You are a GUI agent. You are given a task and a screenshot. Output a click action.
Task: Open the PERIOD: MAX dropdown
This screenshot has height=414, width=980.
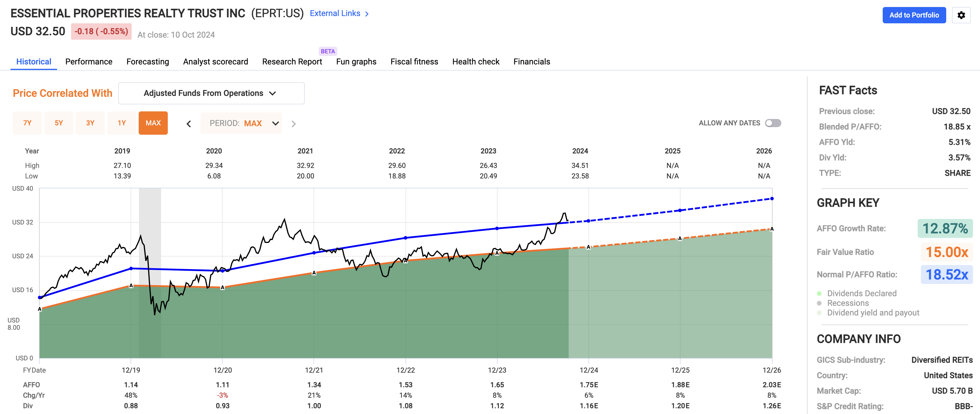tap(241, 123)
